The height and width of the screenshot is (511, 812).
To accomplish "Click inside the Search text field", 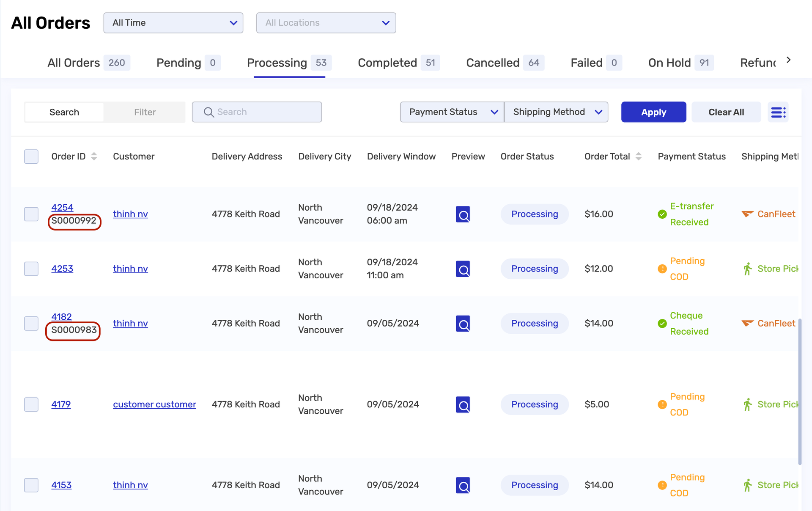I will [257, 112].
